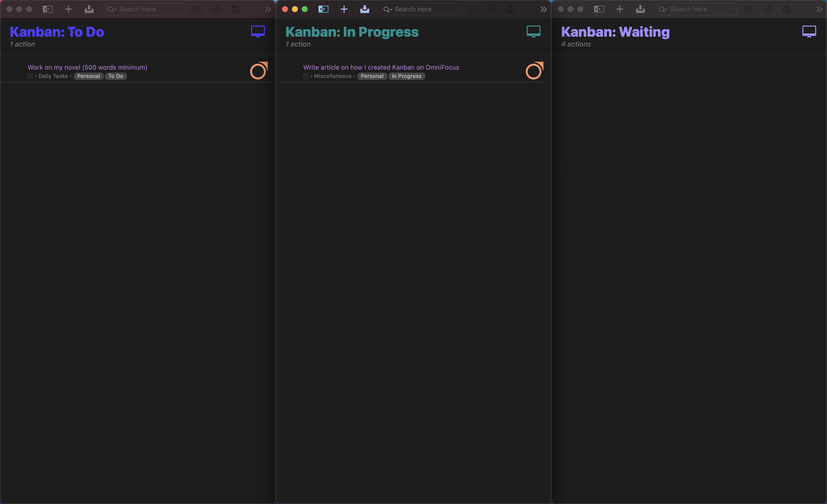Image resolution: width=827 pixels, height=504 pixels.
Task: Toggle the sidebar in the Waiting window
Action: (599, 9)
